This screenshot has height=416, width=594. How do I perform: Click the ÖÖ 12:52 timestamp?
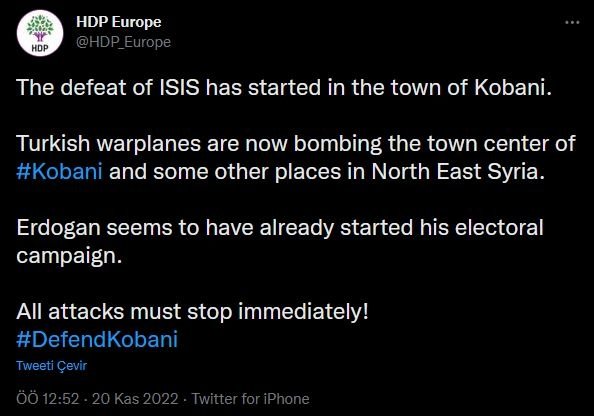click(48, 399)
